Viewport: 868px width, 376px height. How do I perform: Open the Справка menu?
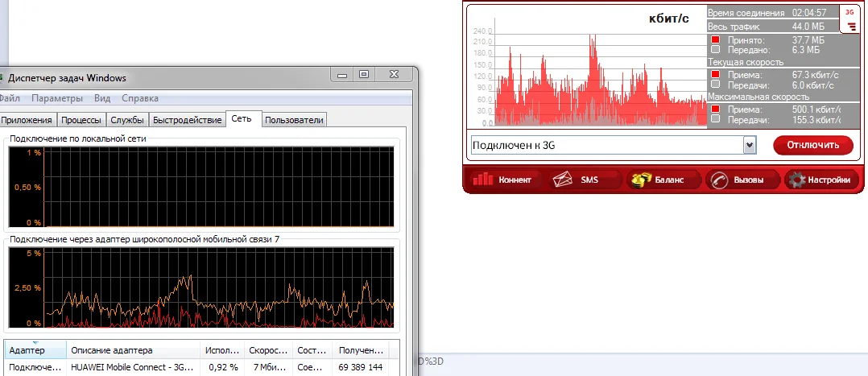140,98
